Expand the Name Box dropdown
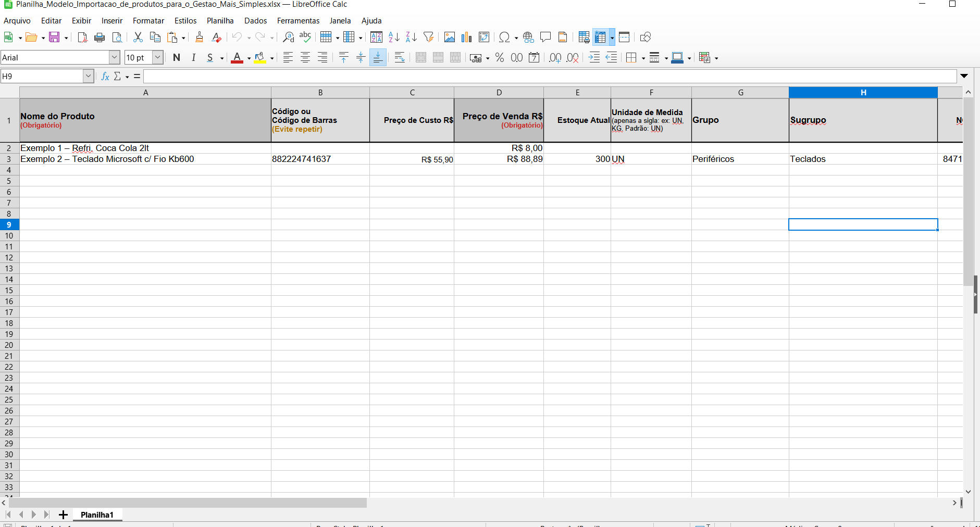Image resolution: width=980 pixels, height=527 pixels. tap(88, 77)
